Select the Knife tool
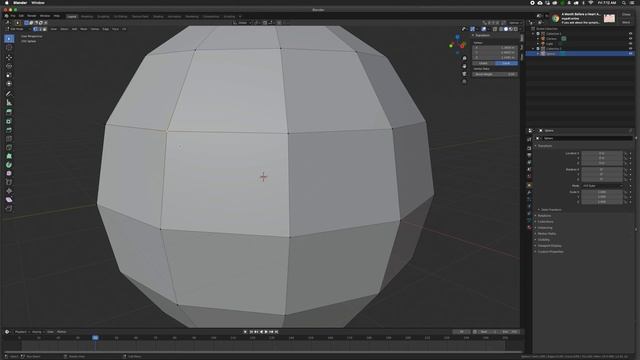The image size is (640, 360). [9, 147]
